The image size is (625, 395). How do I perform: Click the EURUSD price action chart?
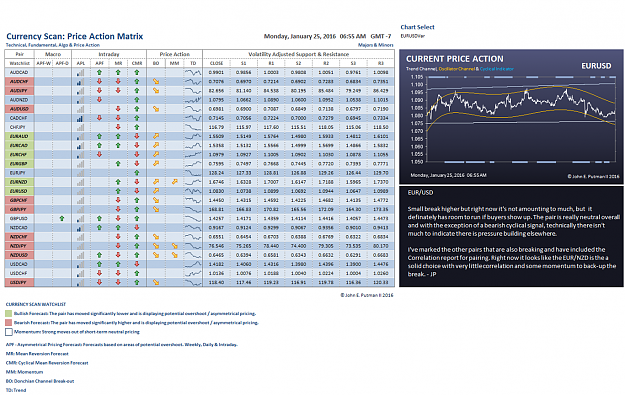coord(520,119)
